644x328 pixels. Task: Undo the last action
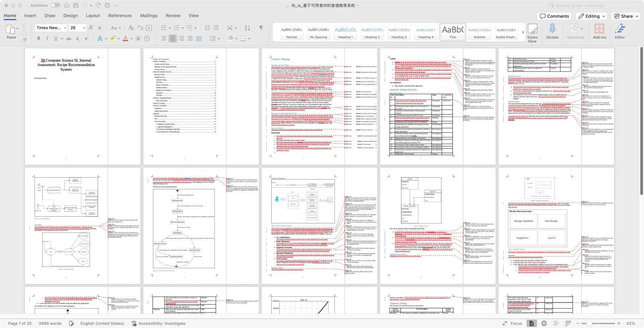85,5
